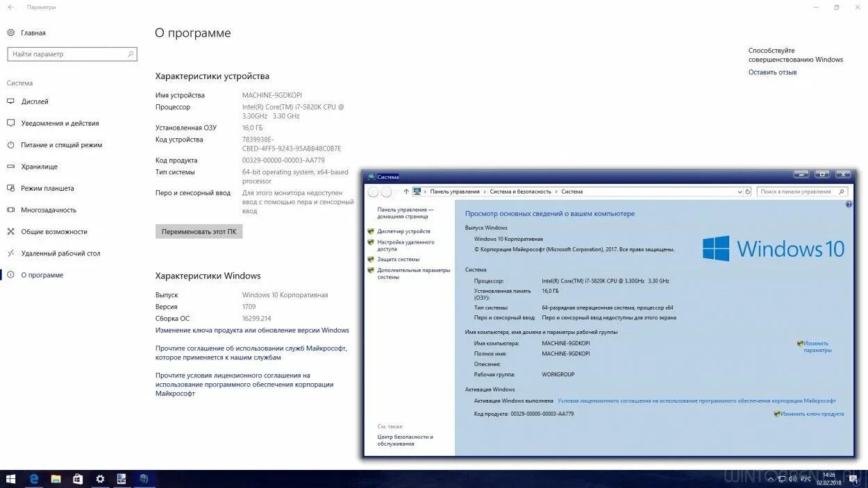Viewport: 868px width, 488px height.
Task: Focus the Найти параметр search field
Action: [x=72, y=54]
